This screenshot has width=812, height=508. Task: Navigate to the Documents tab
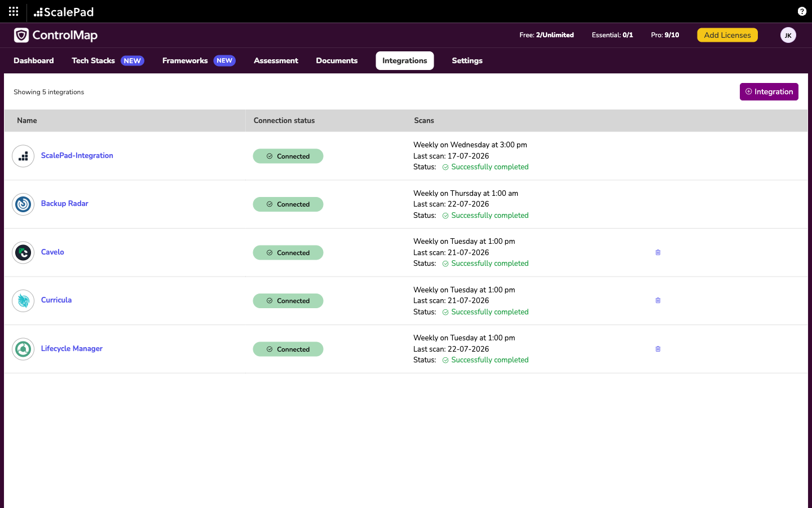pos(337,60)
